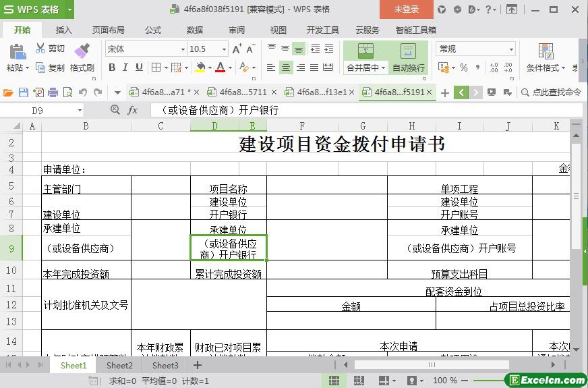Click the percent style icon
This screenshot has width=588, height=388.
pos(464,67)
